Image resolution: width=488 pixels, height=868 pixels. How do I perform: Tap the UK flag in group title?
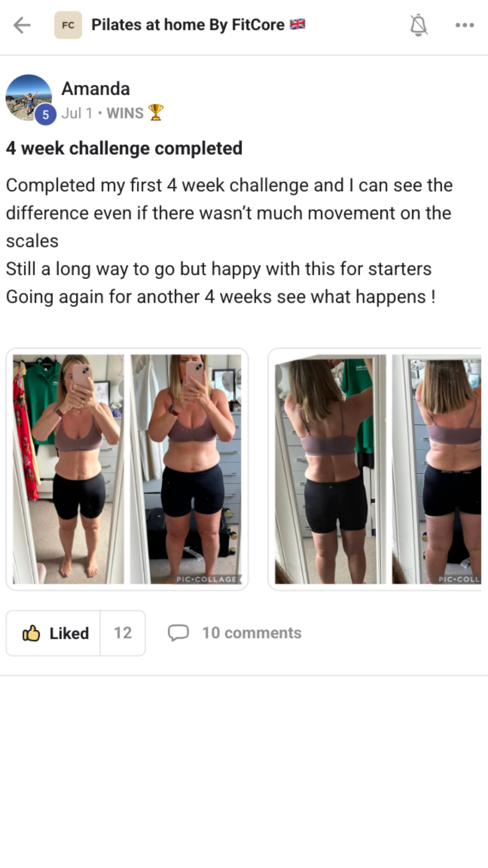pos(297,24)
